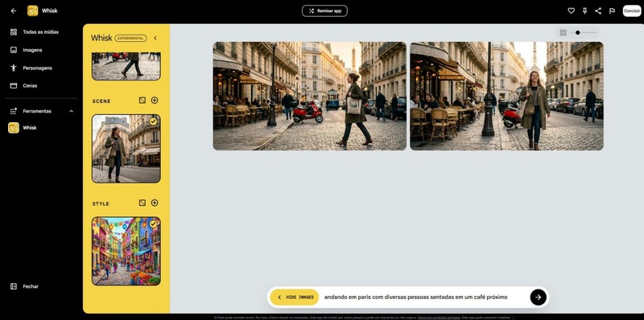This screenshot has width=644, height=320.
Task: Report the app with the flag icon
Action: tap(612, 11)
